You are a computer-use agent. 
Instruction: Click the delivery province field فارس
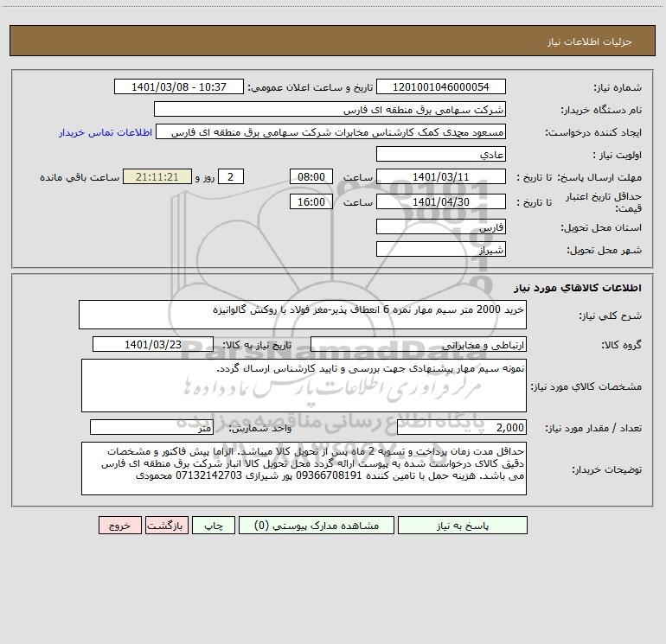(441, 226)
